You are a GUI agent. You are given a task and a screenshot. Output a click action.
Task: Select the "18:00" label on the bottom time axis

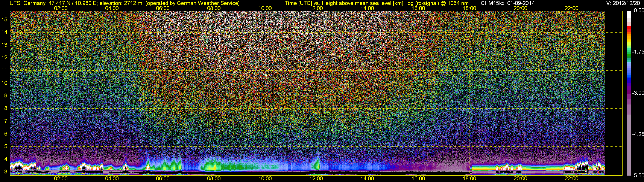tap(469, 179)
